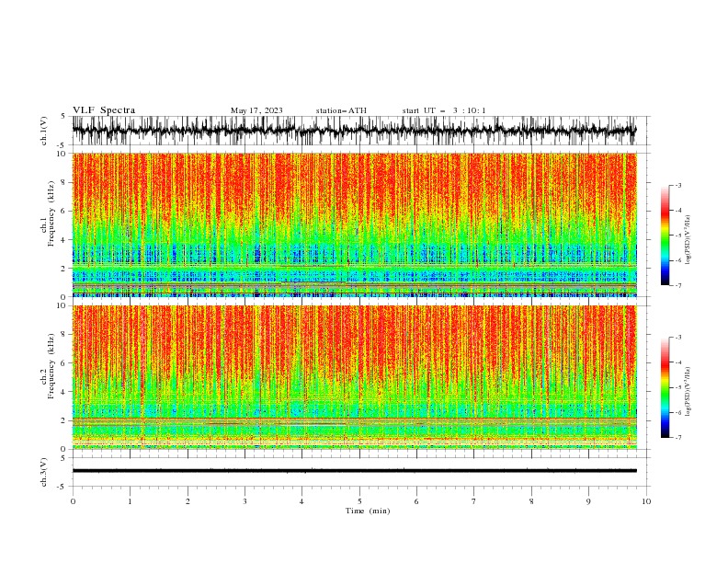Click the -7 label on ch.1 color bar
This screenshot has height=563, width=728.
pos(678,285)
